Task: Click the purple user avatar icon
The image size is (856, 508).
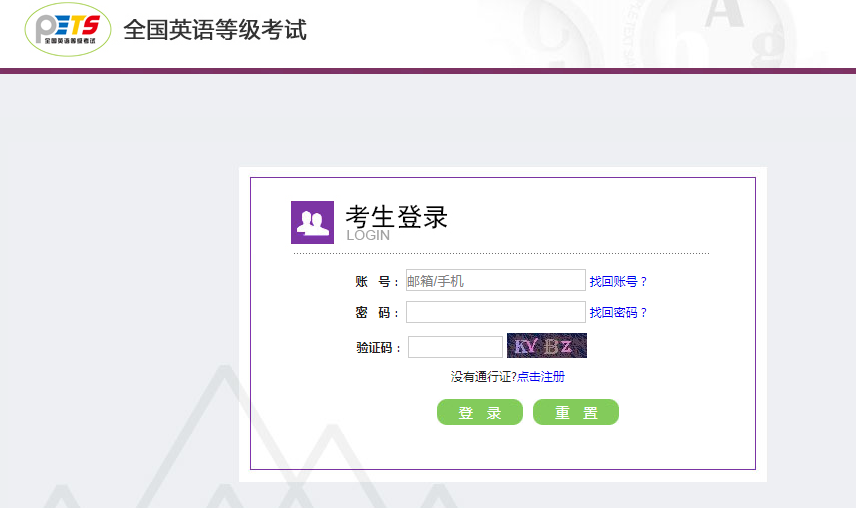Action: click(x=312, y=222)
